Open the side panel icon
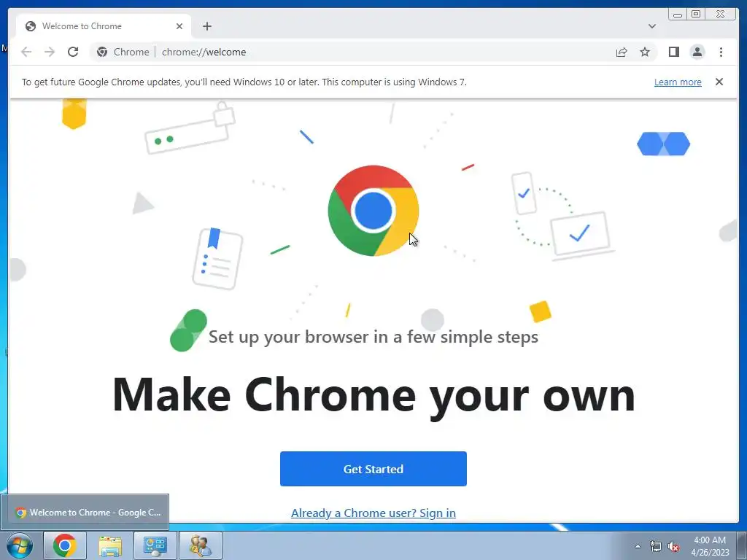 pyautogui.click(x=673, y=52)
